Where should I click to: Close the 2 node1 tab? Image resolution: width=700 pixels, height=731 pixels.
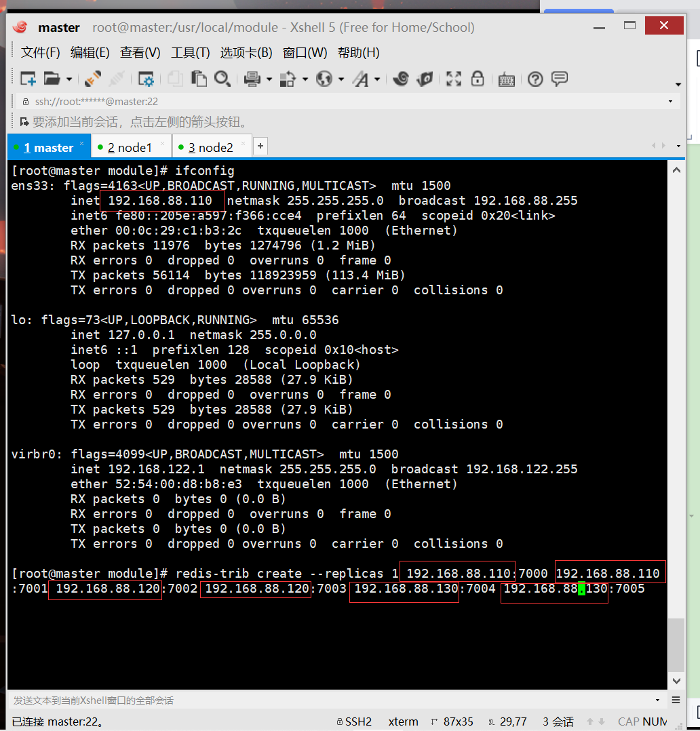(162, 143)
